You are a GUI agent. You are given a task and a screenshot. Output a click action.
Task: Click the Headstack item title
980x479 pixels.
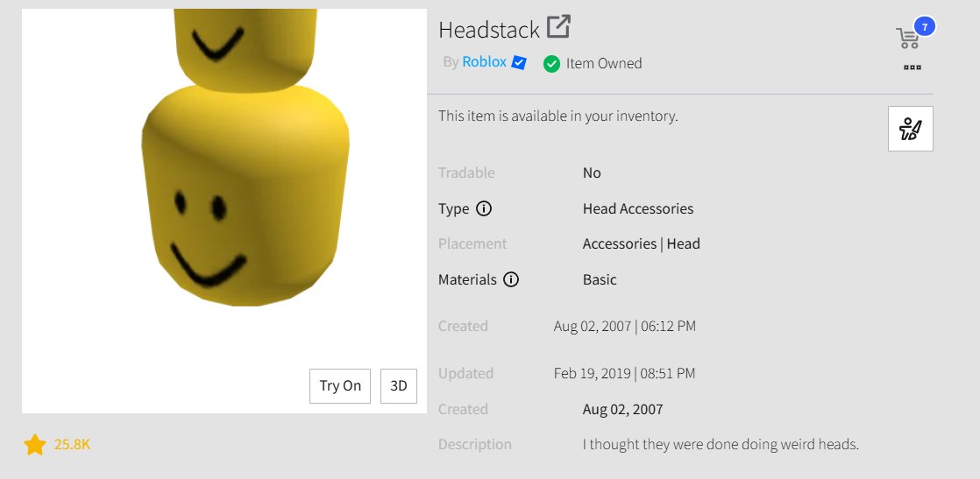pos(489,30)
